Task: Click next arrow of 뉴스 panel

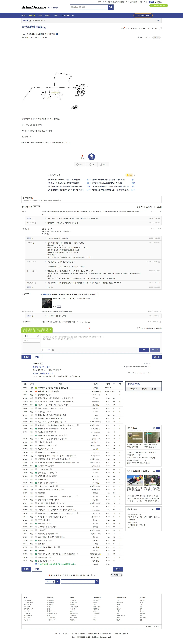Action: pos(159,471)
